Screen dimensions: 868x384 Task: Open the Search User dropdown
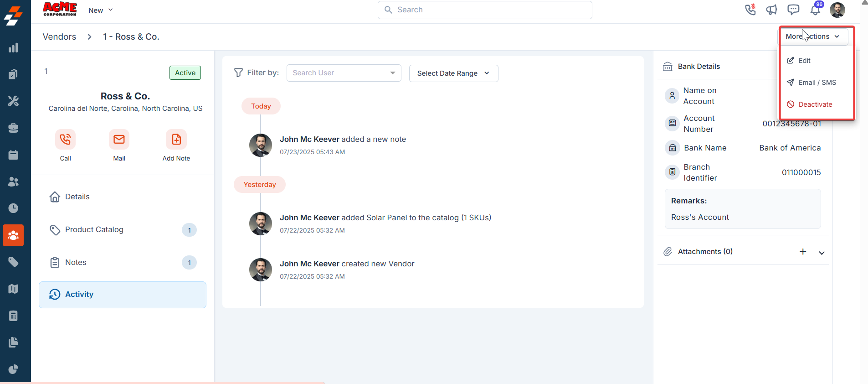(344, 73)
